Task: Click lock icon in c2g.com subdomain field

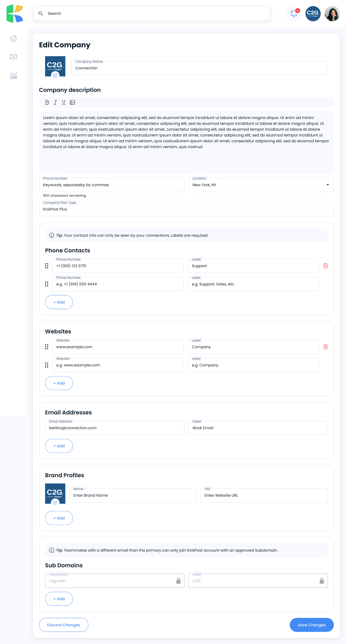Action: pyautogui.click(x=178, y=581)
